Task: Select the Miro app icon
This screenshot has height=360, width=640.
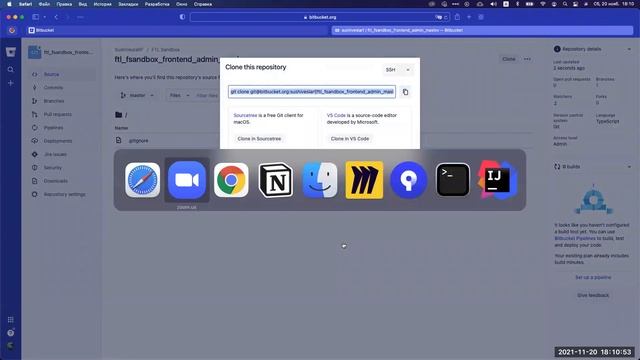Action: click(x=364, y=180)
